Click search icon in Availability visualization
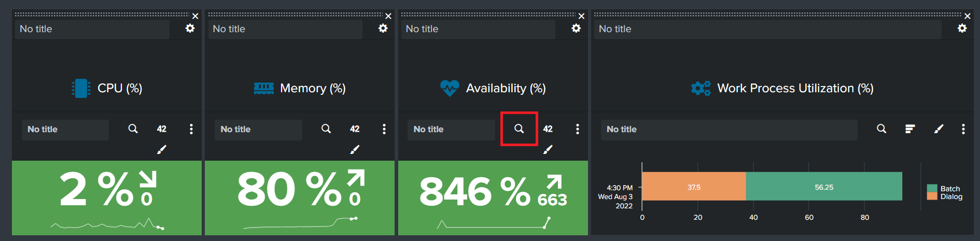The width and height of the screenshot is (980, 241). point(519,129)
